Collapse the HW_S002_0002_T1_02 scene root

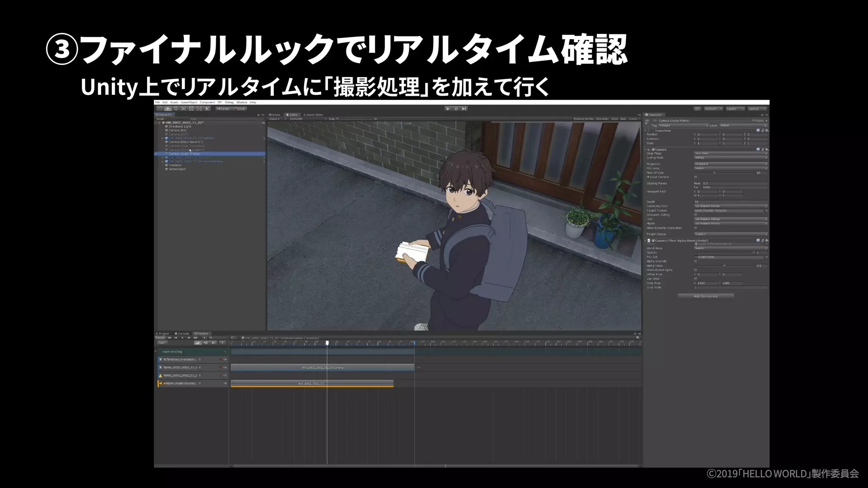click(159, 123)
